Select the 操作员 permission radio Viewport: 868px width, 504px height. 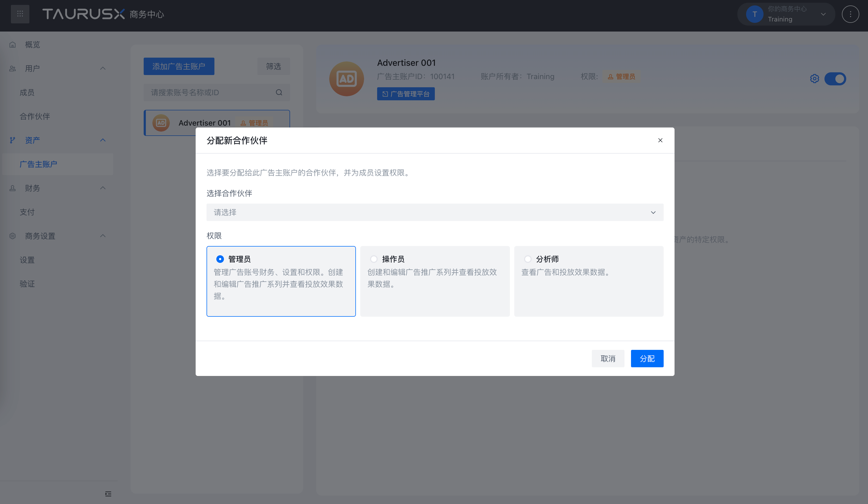(x=373, y=259)
